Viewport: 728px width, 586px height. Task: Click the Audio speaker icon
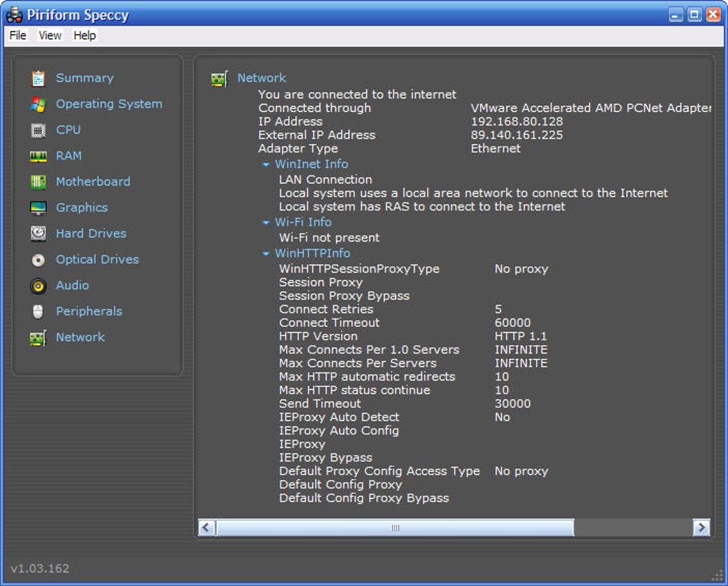pyautogui.click(x=38, y=286)
